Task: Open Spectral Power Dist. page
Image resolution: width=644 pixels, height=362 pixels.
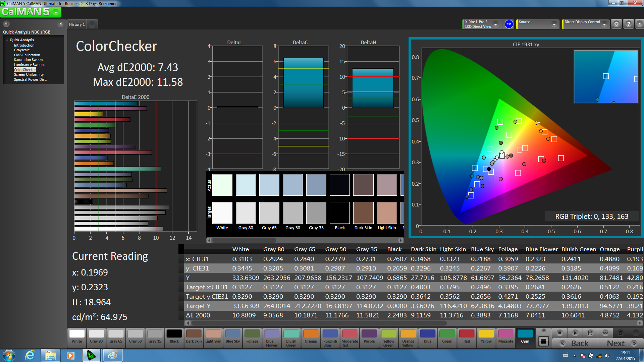Action: pyautogui.click(x=30, y=79)
